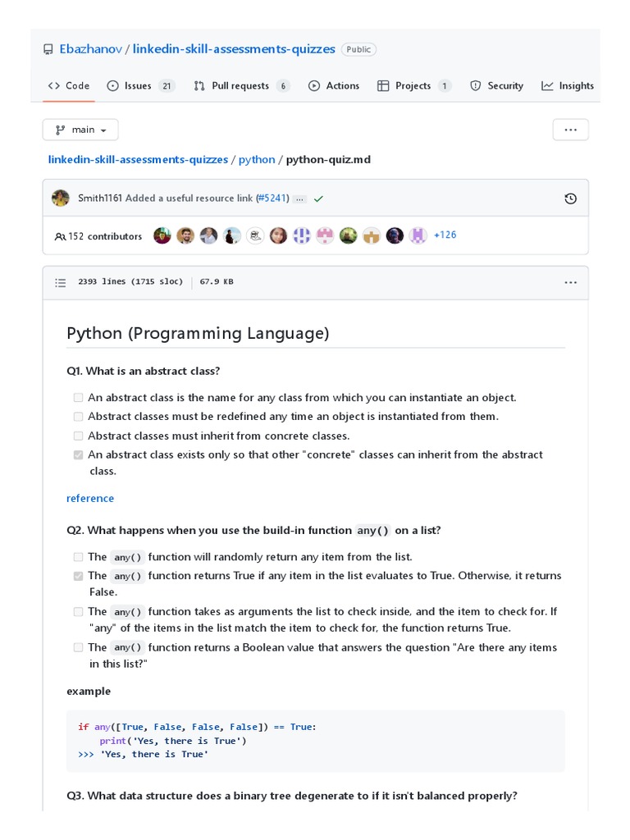Show the +126 more contributors
The width and height of the screenshot is (630, 840).
[x=445, y=235]
